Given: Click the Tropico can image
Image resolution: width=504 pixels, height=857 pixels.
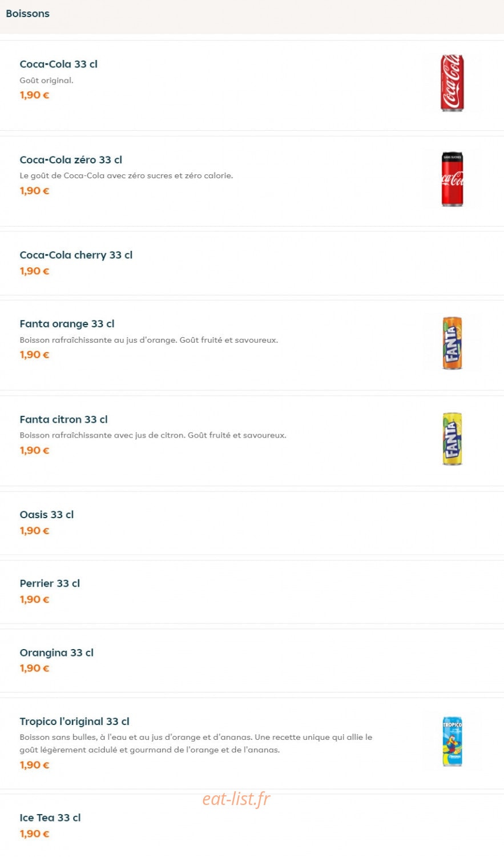Looking at the screenshot, I should 452,741.
